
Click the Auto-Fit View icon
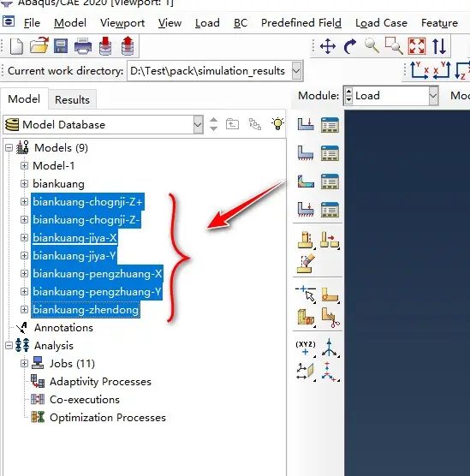(x=417, y=46)
